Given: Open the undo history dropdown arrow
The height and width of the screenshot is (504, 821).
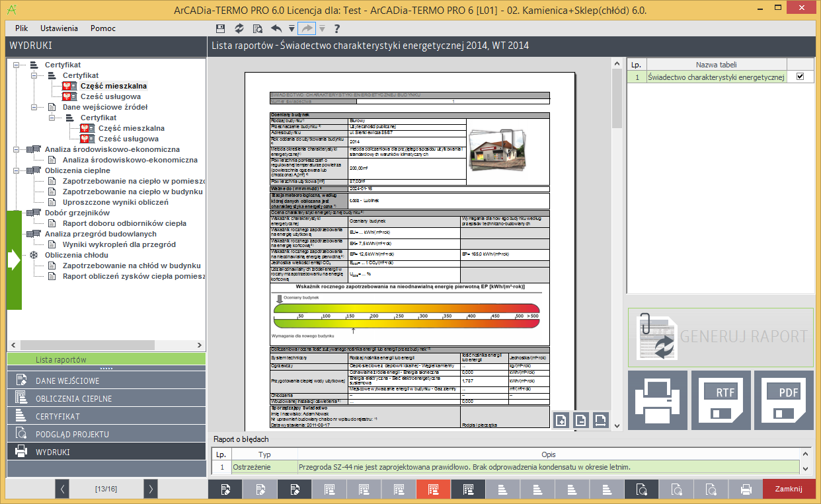Looking at the screenshot, I should tap(291, 28).
